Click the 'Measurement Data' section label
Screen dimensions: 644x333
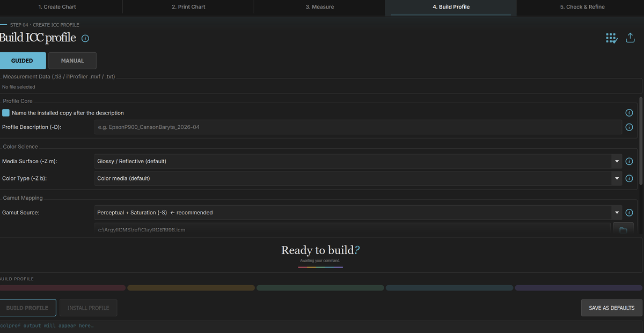tap(58, 77)
